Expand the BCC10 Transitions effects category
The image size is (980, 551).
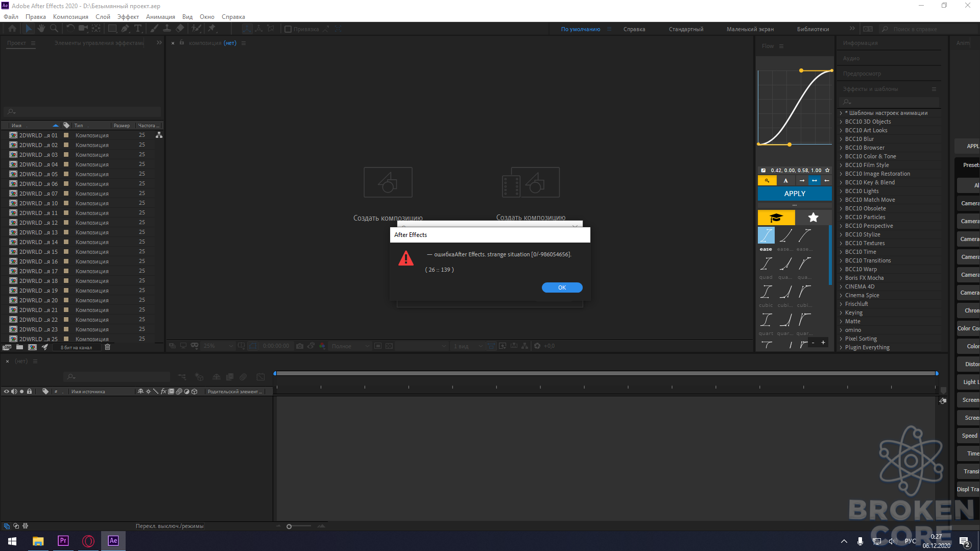click(x=841, y=260)
